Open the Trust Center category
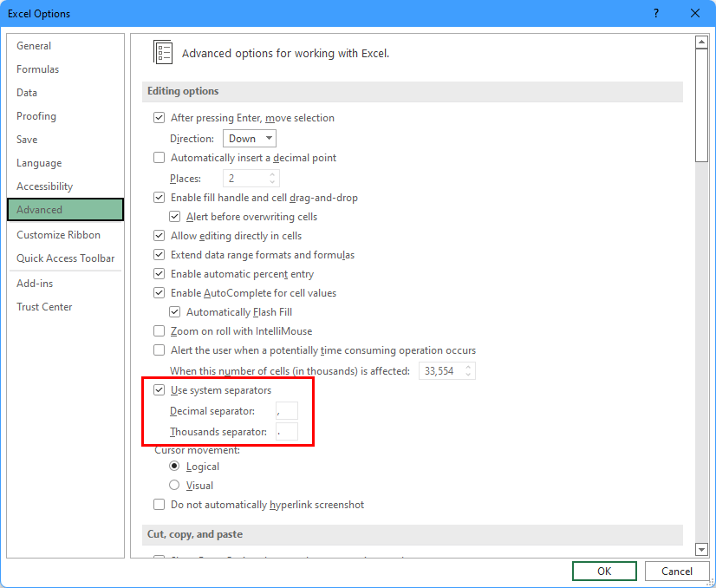 [65, 306]
